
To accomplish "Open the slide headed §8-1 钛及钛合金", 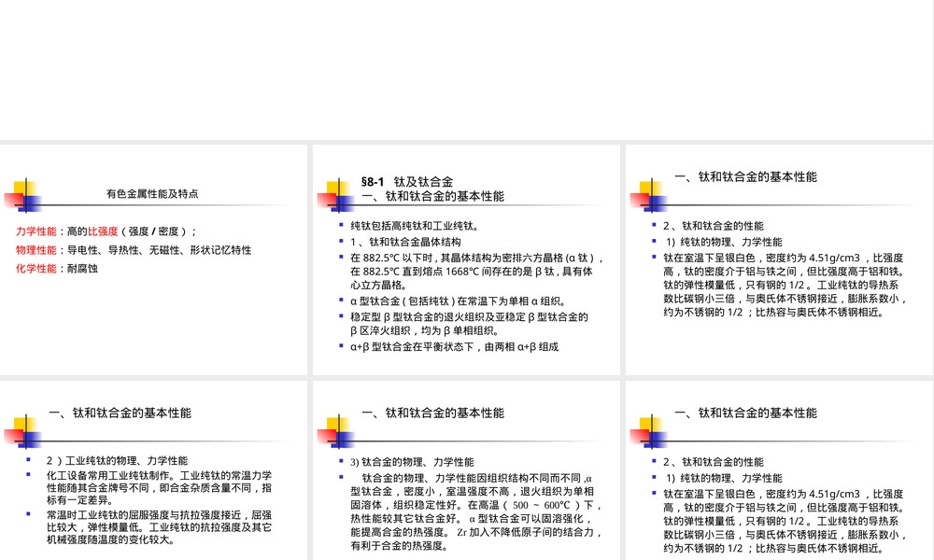I will [x=466, y=259].
